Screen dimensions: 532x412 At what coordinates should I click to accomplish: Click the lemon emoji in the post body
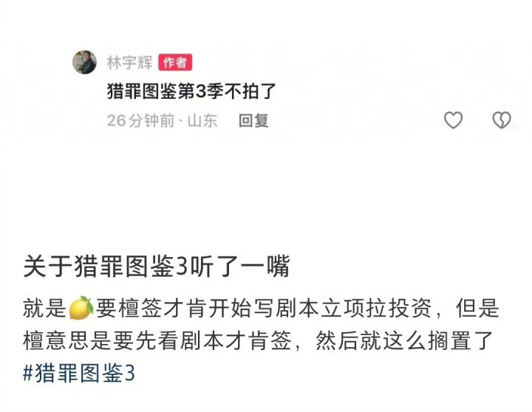click(81, 308)
